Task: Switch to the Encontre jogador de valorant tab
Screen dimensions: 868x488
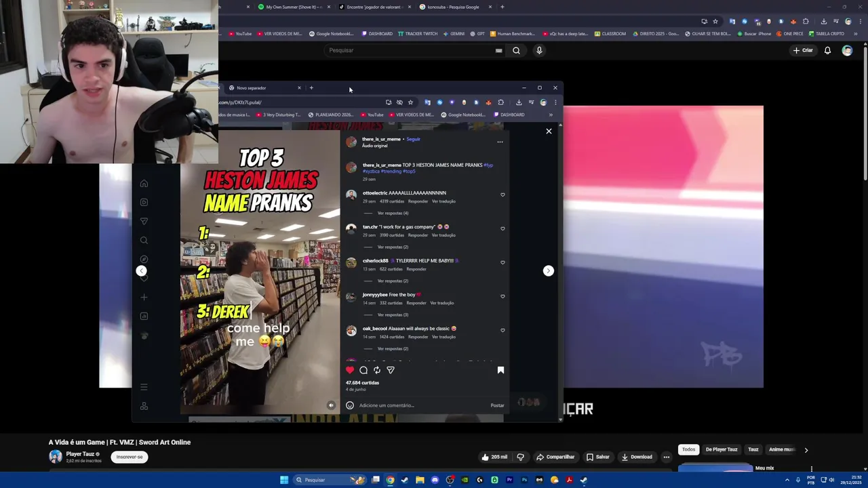Action: click(x=374, y=7)
